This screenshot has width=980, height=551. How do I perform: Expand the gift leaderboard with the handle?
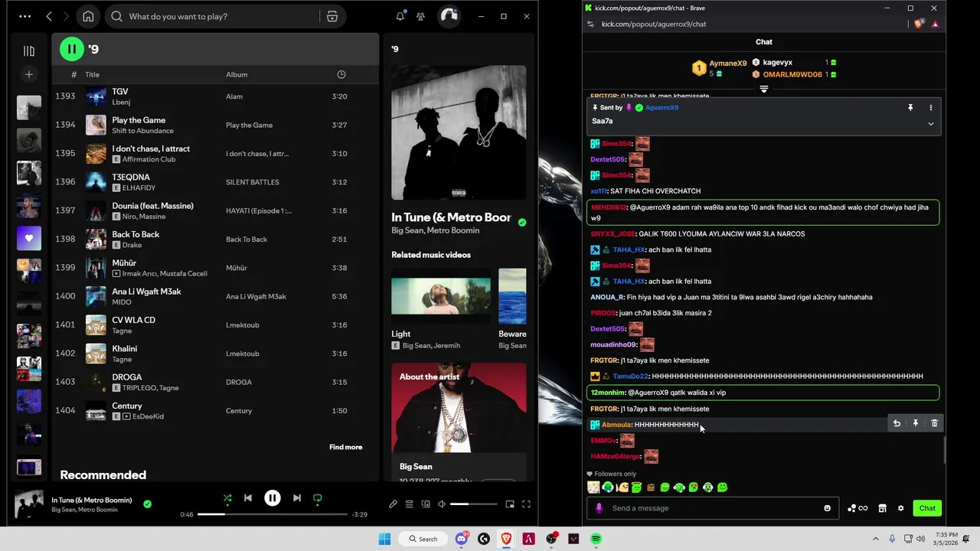point(763,90)
